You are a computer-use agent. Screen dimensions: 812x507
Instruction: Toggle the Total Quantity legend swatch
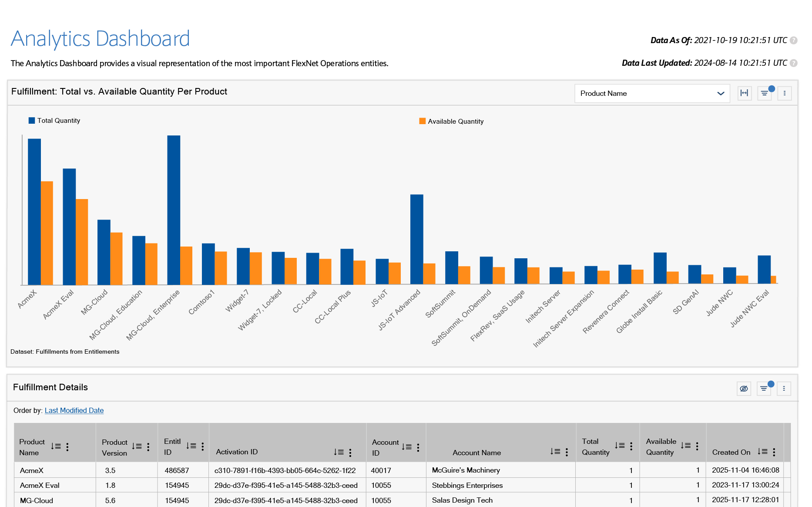tap(32, 121)
